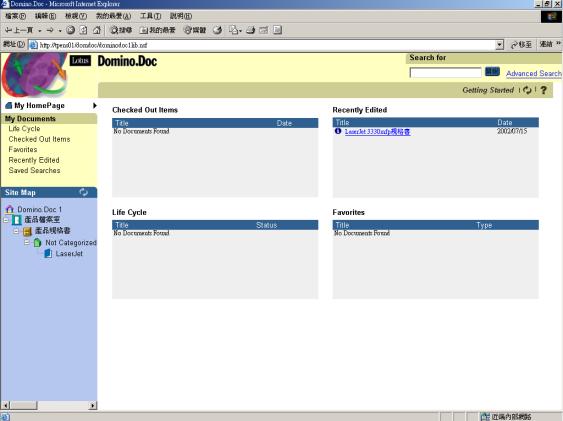Click the Stop loading icon in the toolbar
Image resolution: width=563 pixels, height=421 pixels.
click(x=71, y=30)
